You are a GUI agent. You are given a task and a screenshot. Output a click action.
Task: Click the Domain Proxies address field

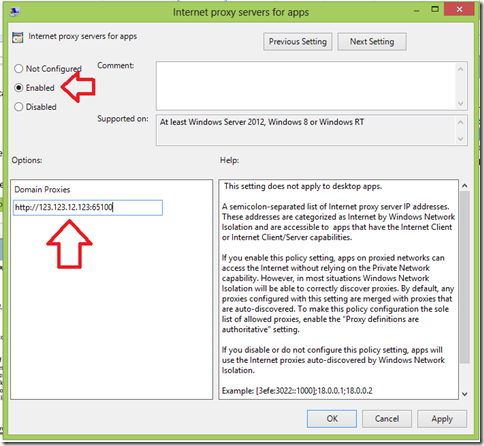click(x=88, y=208)
